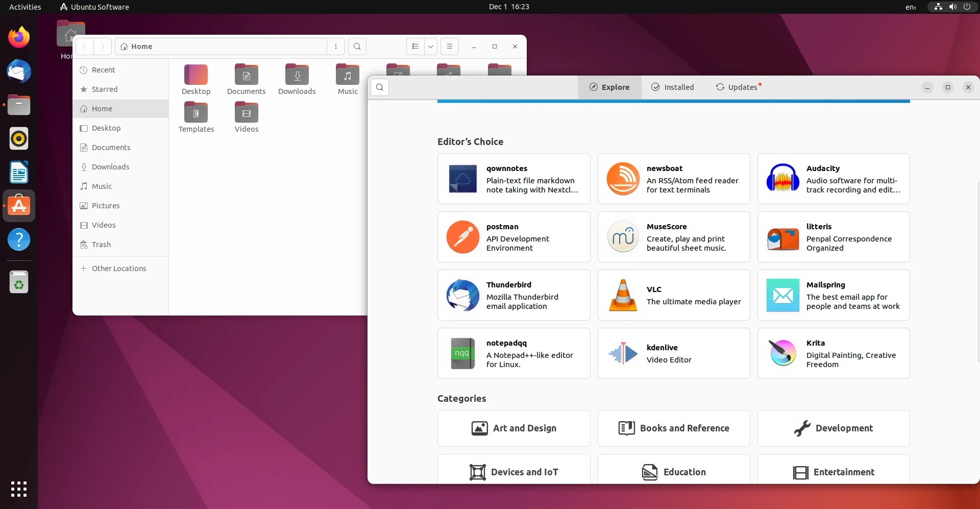Open the Books and Reference category
This screenshot has width=980, height=509.
tap(674, 428)
